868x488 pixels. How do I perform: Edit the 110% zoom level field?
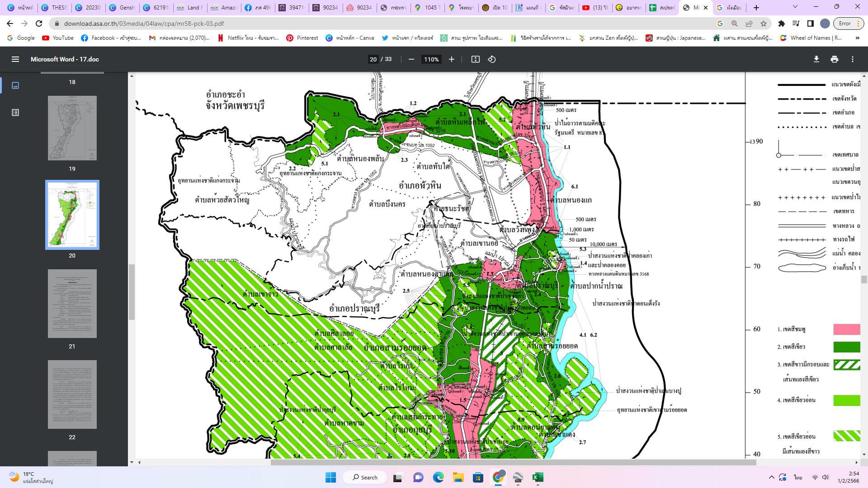coord(431,59)
